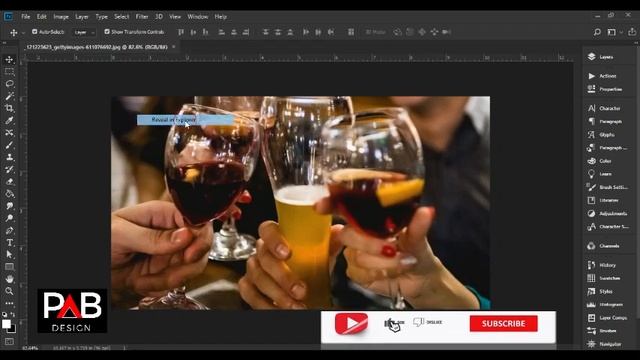Close the open document tab
This screenshot has height=360, width=640.
(173, 47)
